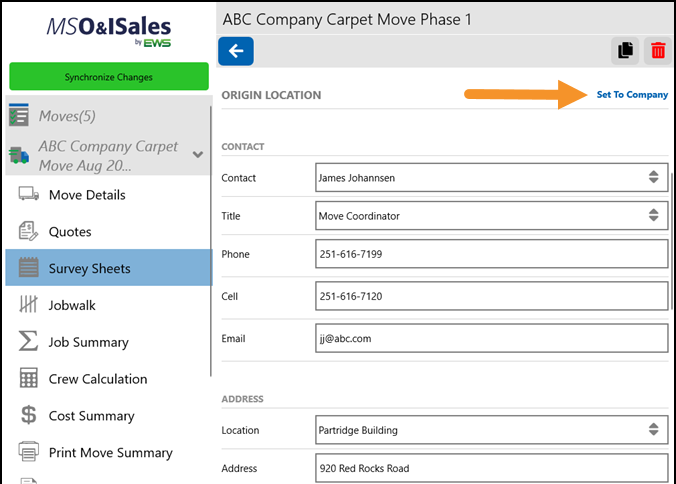
Task: Open the Title dropdown
Action: [x=652, y=216]
